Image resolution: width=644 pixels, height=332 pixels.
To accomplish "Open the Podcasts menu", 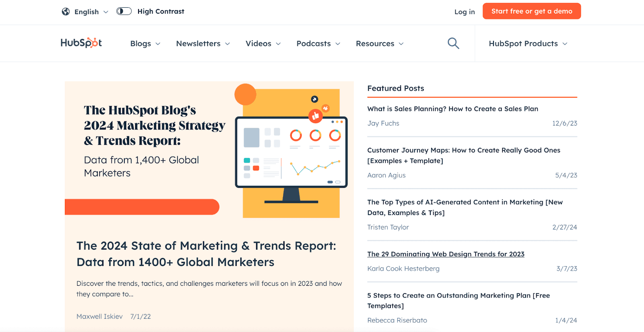I will (x=318, y=43).
